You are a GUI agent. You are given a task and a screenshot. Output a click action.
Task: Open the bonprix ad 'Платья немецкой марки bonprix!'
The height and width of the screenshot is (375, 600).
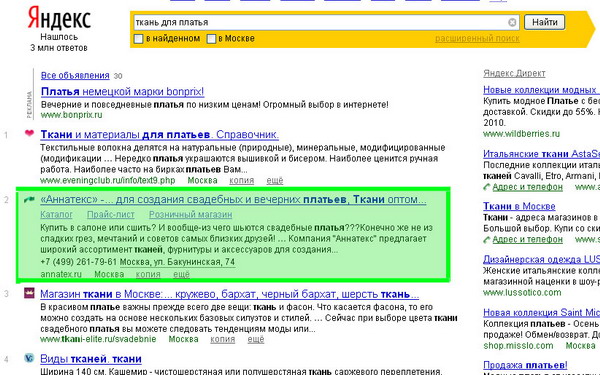click(122, 92)
